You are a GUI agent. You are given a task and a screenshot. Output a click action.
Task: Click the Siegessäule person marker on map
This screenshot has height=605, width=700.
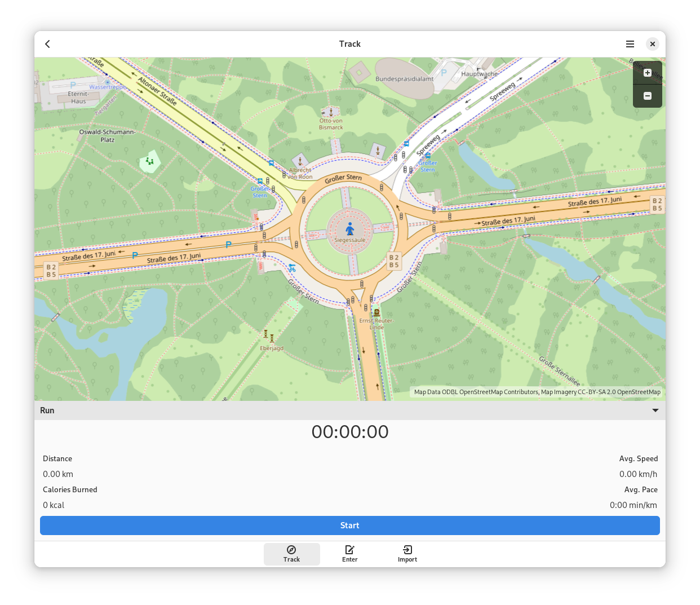[x=350, y=228]
